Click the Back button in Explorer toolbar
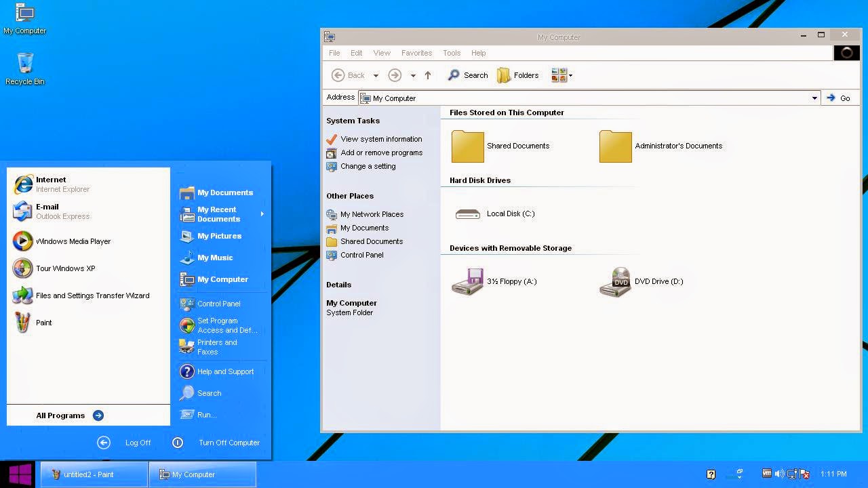The image size is (868, 488). tap(349, 75)
